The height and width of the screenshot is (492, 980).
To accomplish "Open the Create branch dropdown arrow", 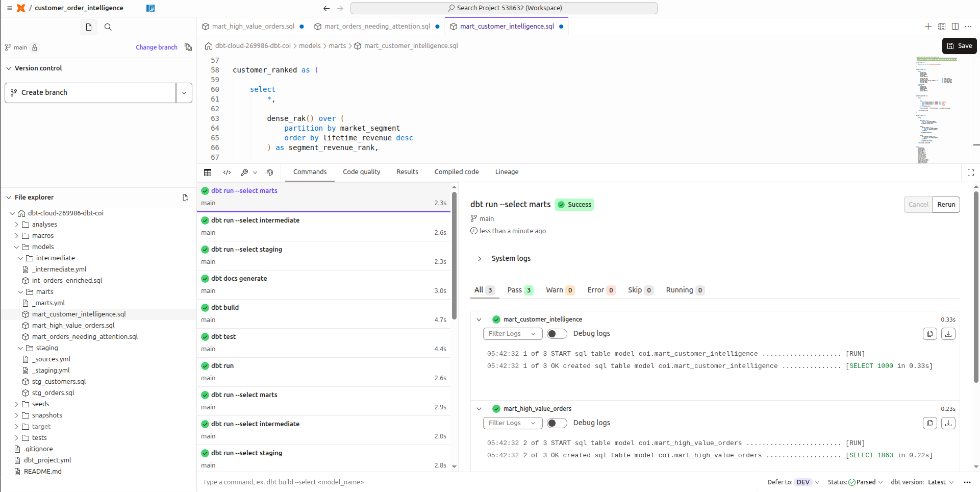I will click(x=184, y=93).
